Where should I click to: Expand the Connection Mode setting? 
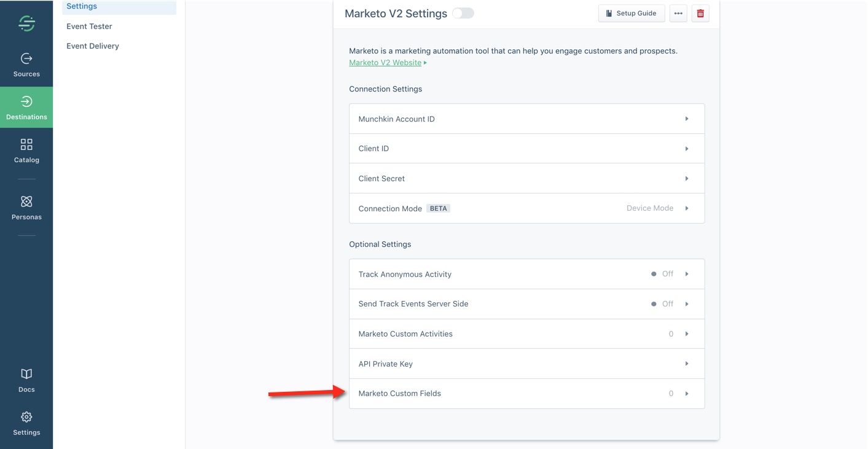coord(526,208)
